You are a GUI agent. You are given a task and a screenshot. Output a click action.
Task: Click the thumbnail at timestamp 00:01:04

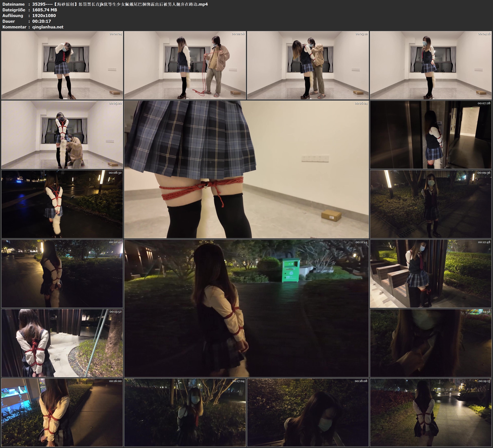pos(62,65)
